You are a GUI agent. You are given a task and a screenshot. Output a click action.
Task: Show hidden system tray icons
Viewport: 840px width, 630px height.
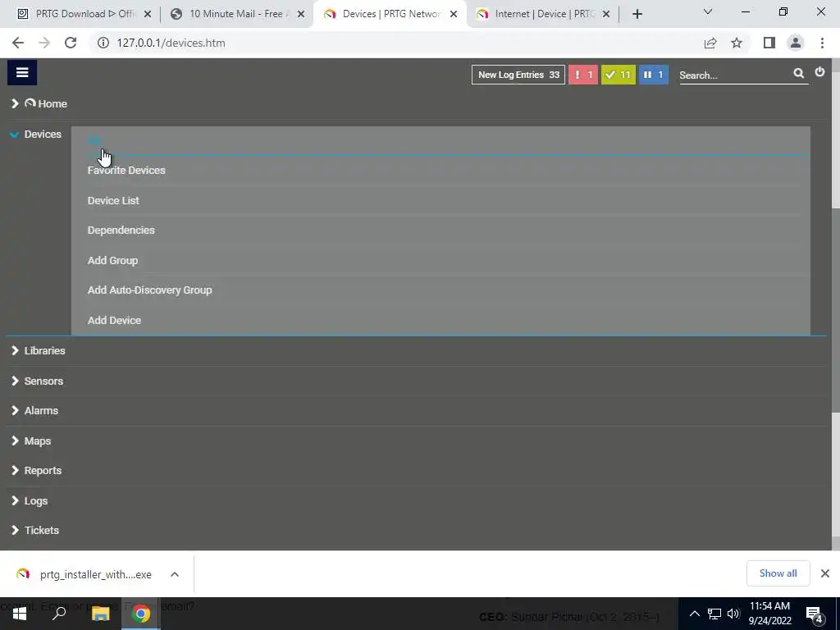694,614
